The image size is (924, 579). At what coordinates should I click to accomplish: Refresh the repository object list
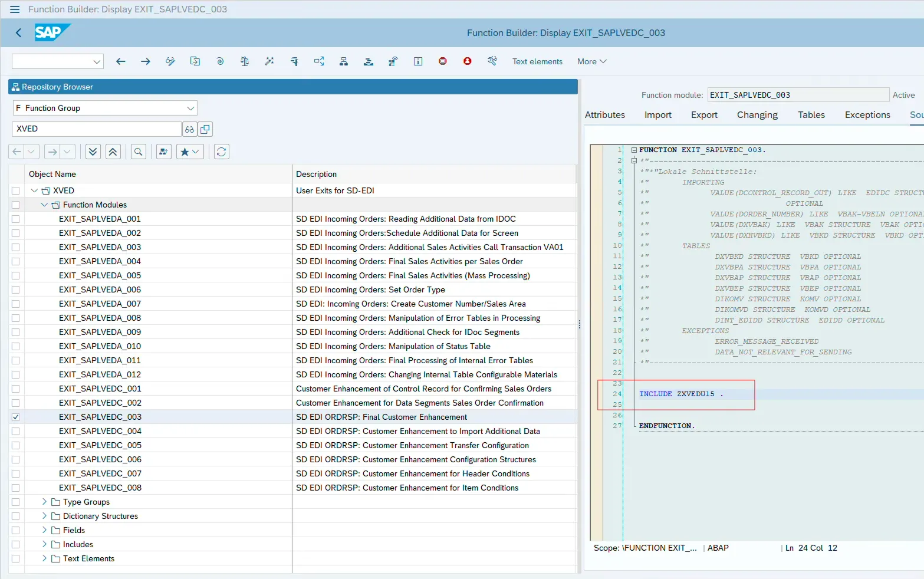pyautogui.click(x=221, y=152)
